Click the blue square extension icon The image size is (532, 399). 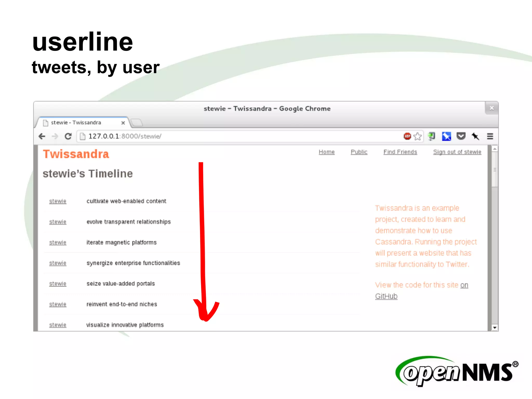(446, 136)
